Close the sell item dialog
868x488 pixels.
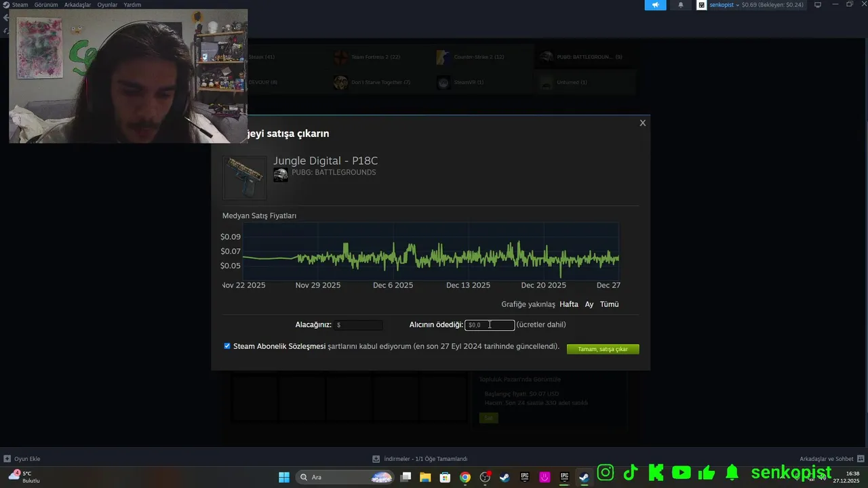pos(642,123)
